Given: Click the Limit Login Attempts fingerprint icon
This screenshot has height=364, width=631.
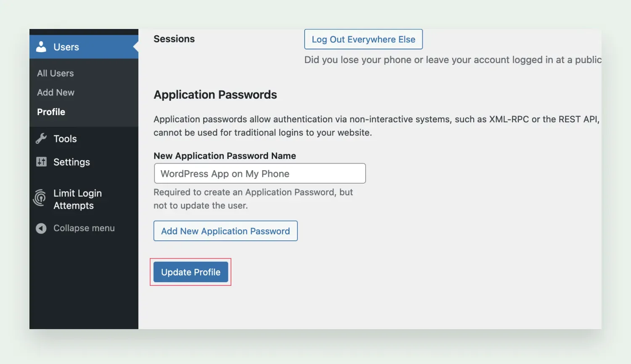Looking at the screenshot, I should [x=40, y=198].
